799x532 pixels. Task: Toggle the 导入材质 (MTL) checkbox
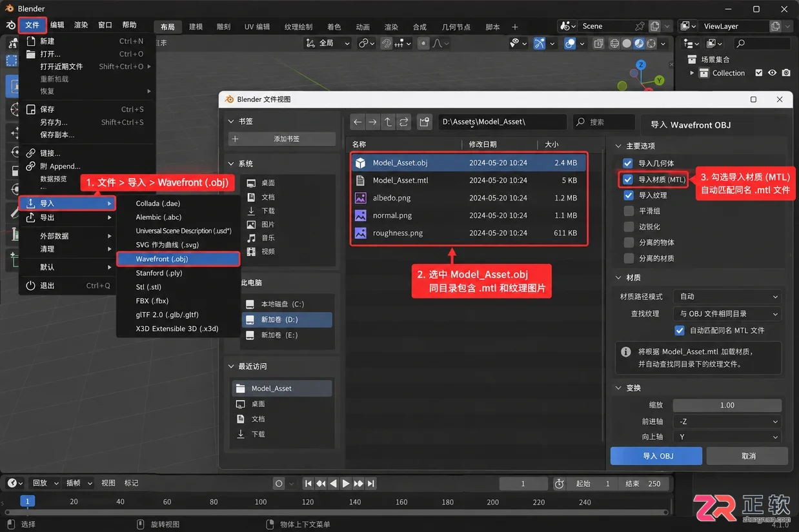coord(628,179)
